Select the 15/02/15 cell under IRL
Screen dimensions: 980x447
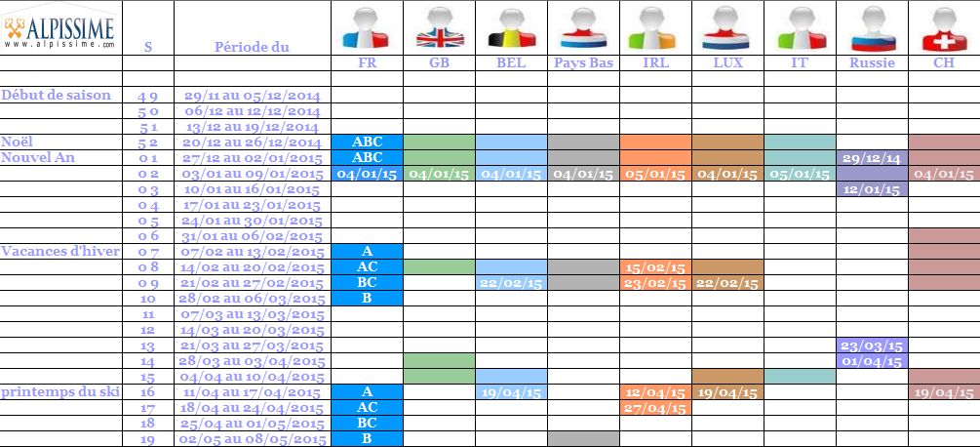655,267
